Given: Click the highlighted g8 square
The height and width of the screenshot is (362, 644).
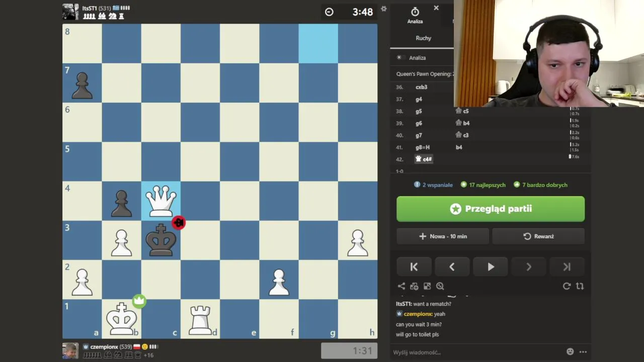Looking at the screenshot, I should coord(318,44).
